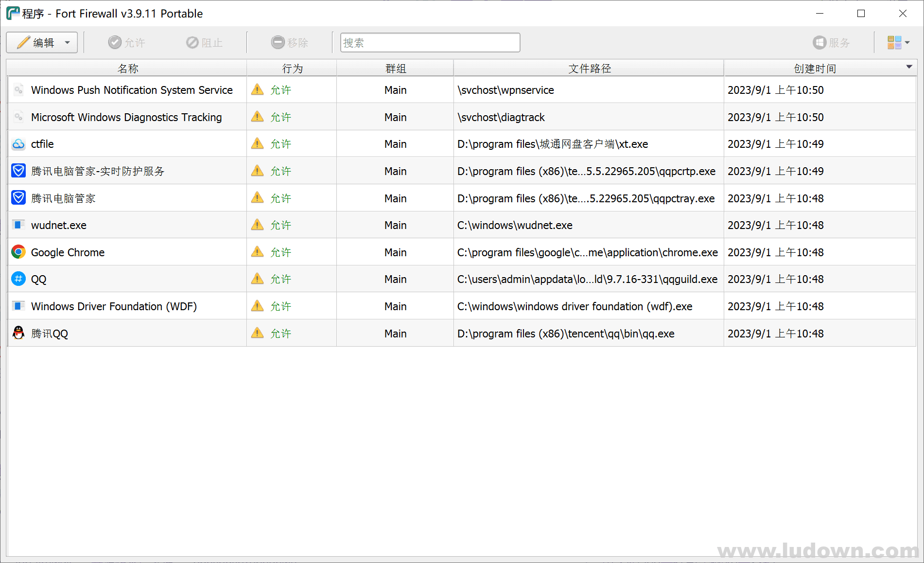Click warning icon in wudnet.exe row
The image size is (924, 563).
pyautogui.click(x=257, y=225)
